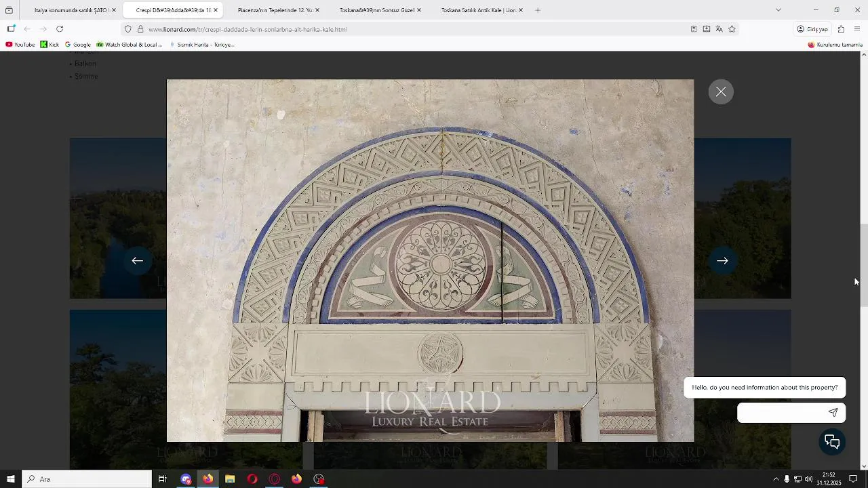Screen dimensions: 868x488
Task: Open the volume speaker icon in system tray
Action: pos(809,479)
